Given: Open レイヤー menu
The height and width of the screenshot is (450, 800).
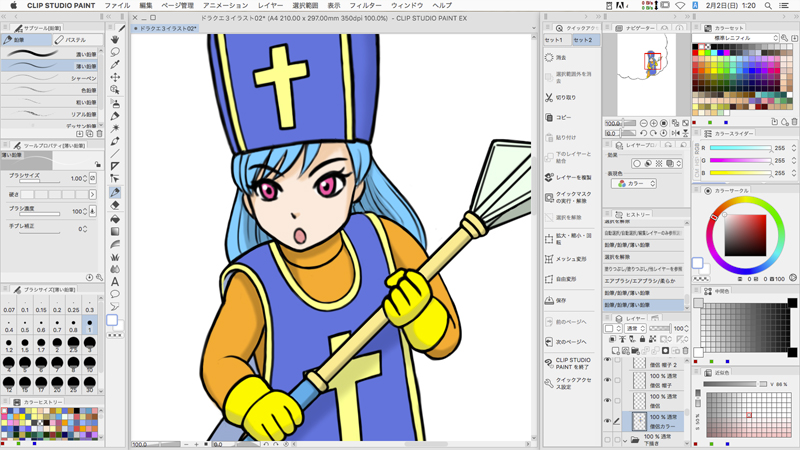Looking at the screenshot, I should 270,6.
